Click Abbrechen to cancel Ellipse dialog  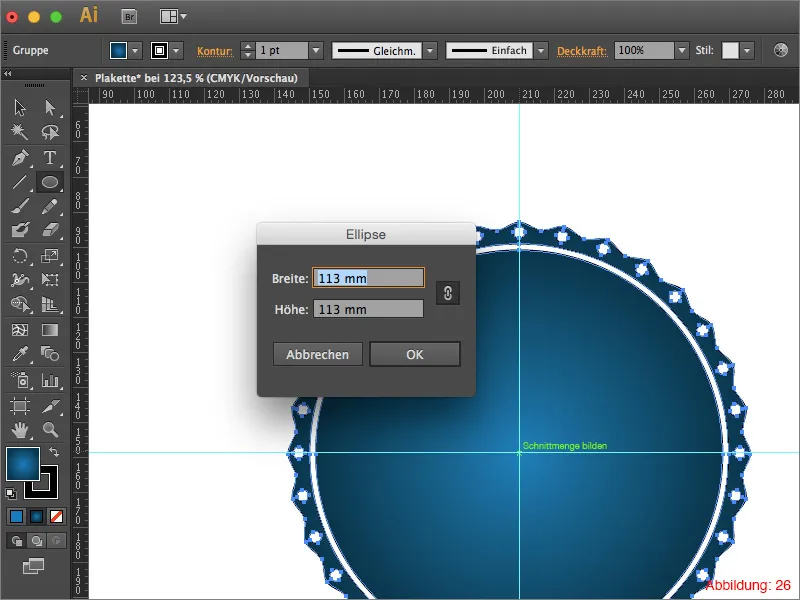click(x=317, y=354)
